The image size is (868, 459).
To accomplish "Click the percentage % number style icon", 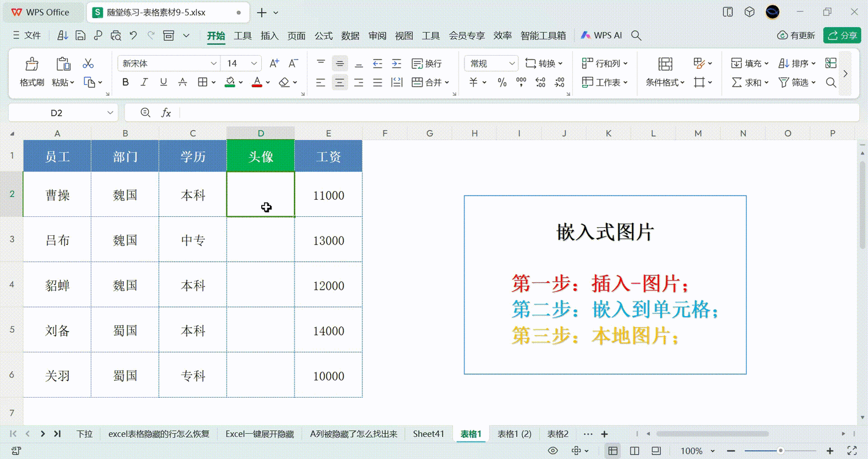I will click(x=502, y=82).
